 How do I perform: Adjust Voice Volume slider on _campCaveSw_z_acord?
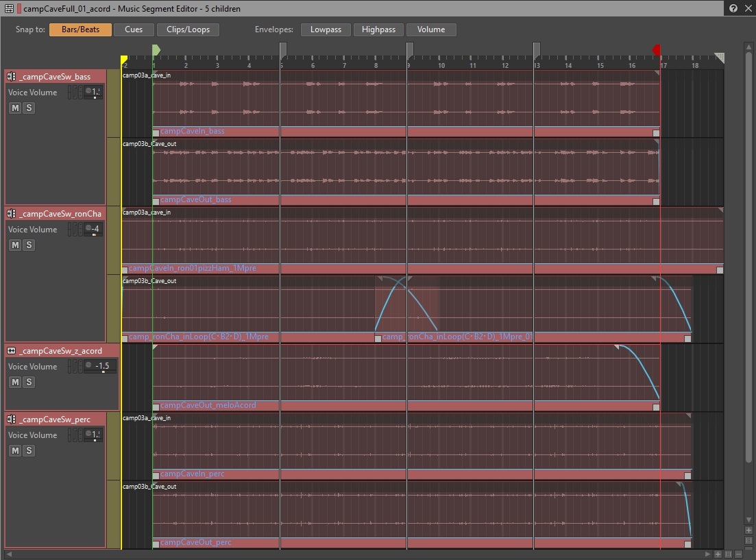point(100,367)
